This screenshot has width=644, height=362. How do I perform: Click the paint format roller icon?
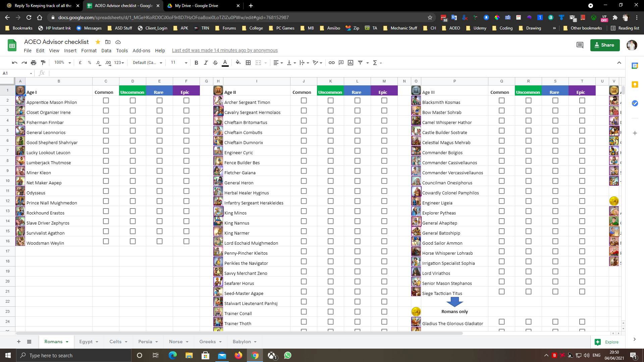(x=43, y=63)
